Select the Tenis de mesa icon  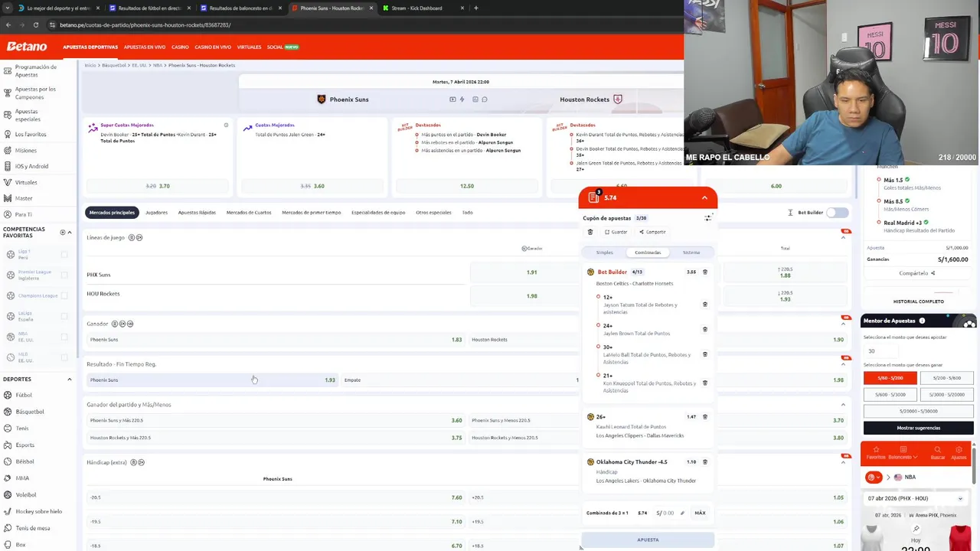pyautogui.click(x=8, y=528)
